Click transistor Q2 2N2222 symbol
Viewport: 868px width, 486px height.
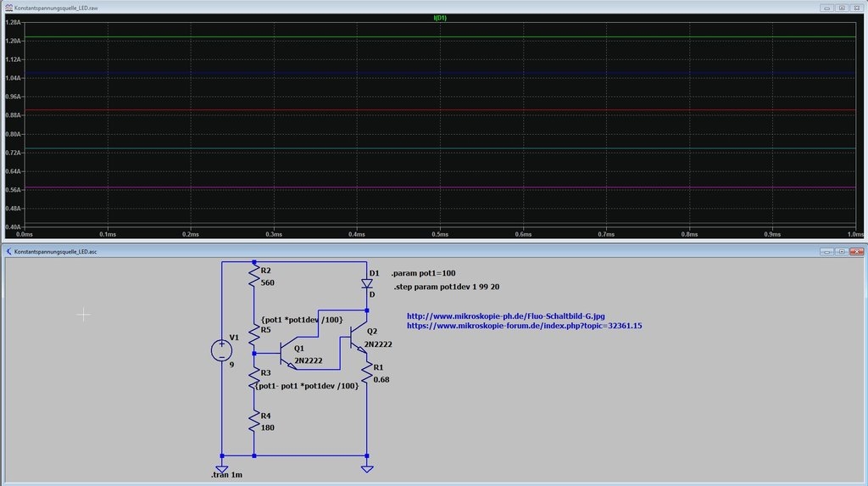(x=362, y=338)
